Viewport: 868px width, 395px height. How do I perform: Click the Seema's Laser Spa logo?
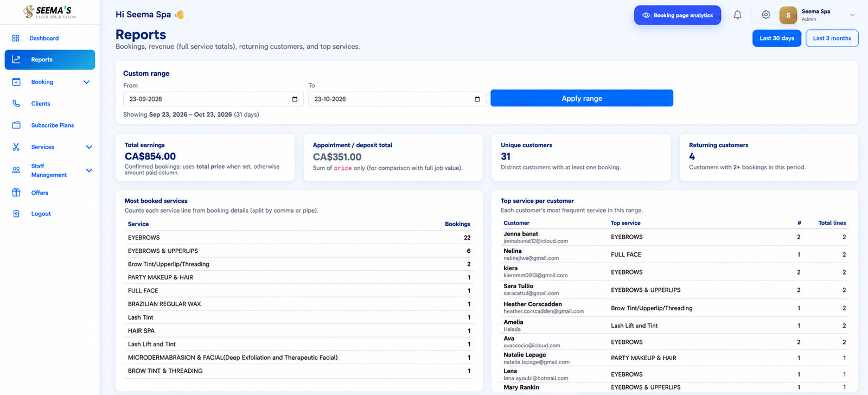49,12
